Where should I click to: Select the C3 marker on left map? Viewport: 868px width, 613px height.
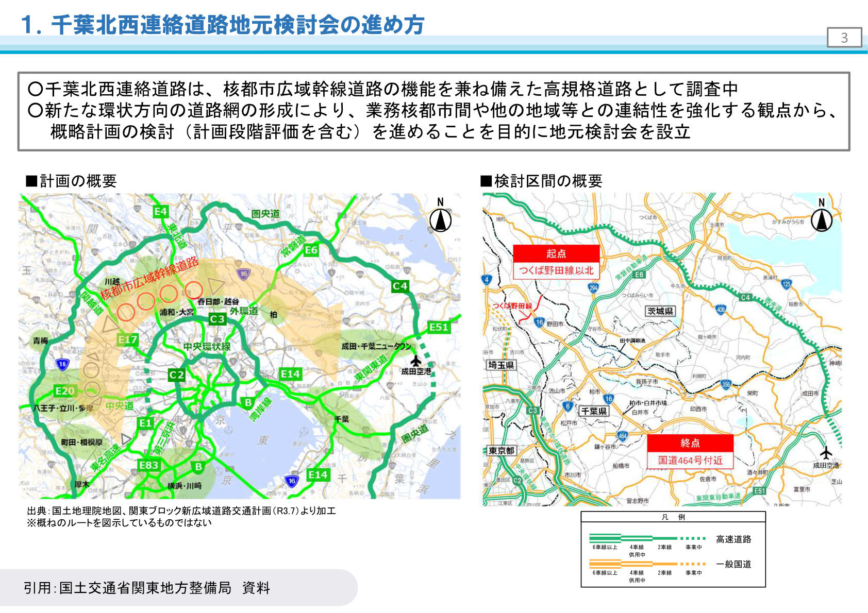217,319
